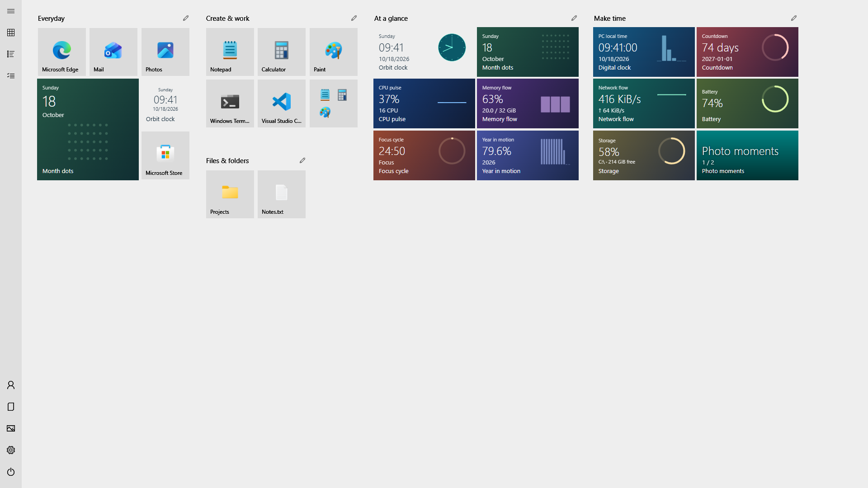
Task: Click the Orbit clock tile in At a glance
Action: pyautogui.click(x=424, y=52)
